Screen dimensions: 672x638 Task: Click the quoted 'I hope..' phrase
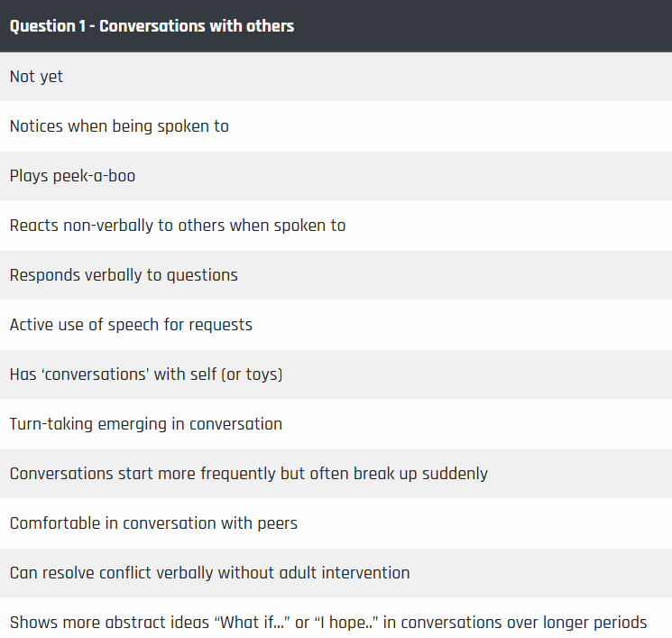345,623
